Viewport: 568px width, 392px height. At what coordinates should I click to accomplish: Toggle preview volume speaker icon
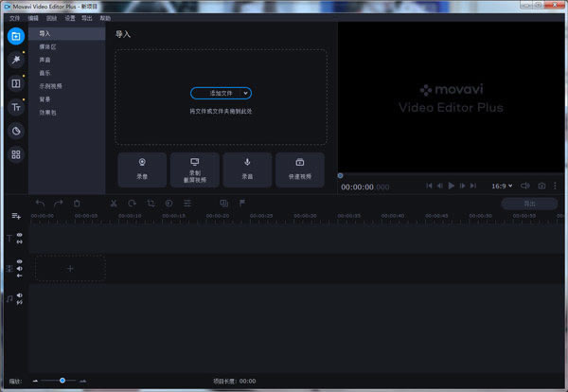pyautogui.click(x=524, y=186)
